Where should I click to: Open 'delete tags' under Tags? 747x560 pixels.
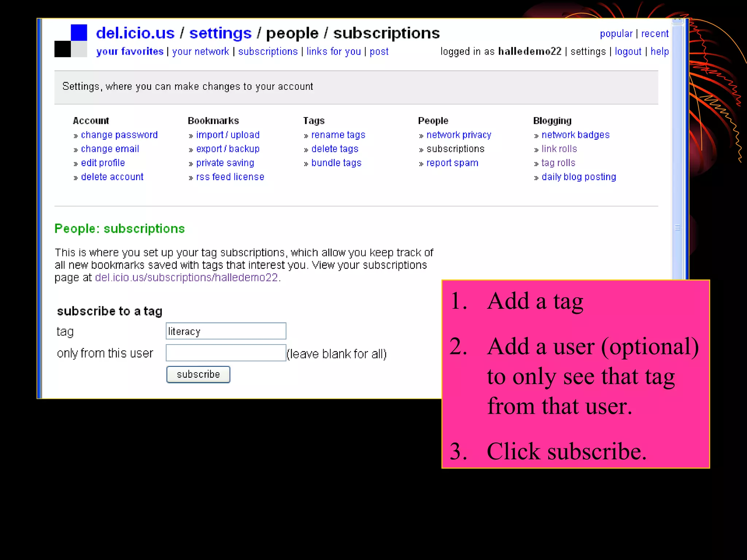click(x=335, y=149)
